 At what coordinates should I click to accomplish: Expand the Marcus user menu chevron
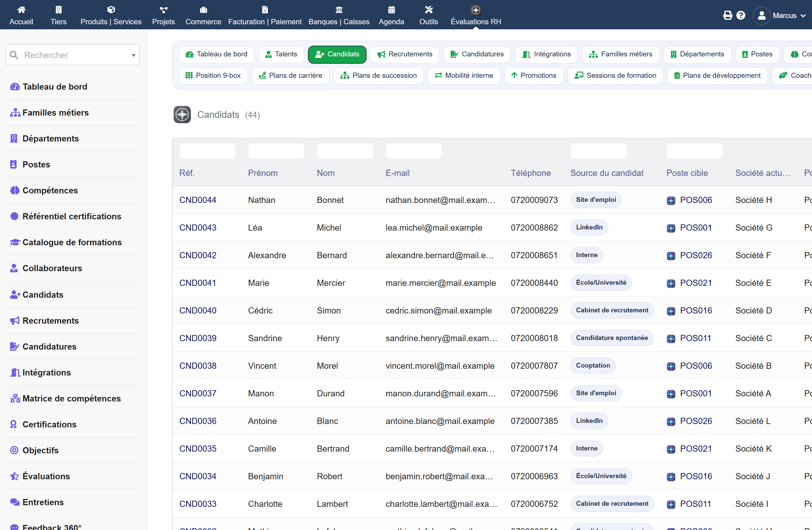click(x=803, y=16)
